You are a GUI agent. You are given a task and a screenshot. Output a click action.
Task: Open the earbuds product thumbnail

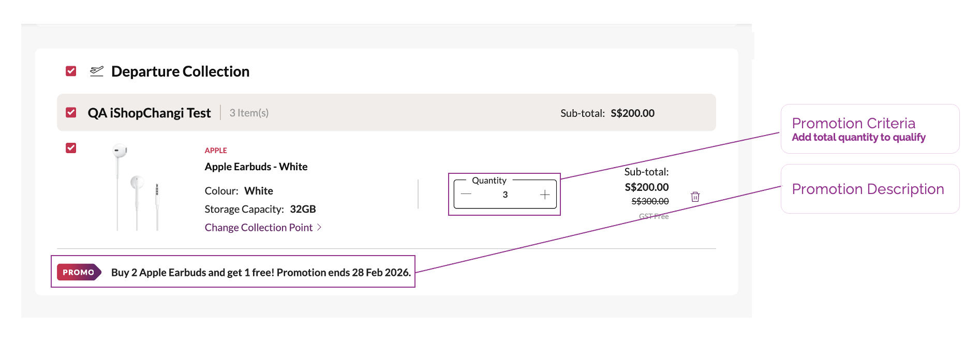point(136,187)
